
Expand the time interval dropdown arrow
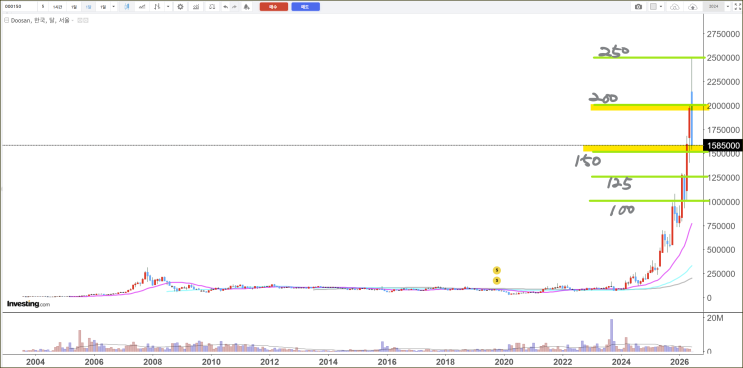114,7
